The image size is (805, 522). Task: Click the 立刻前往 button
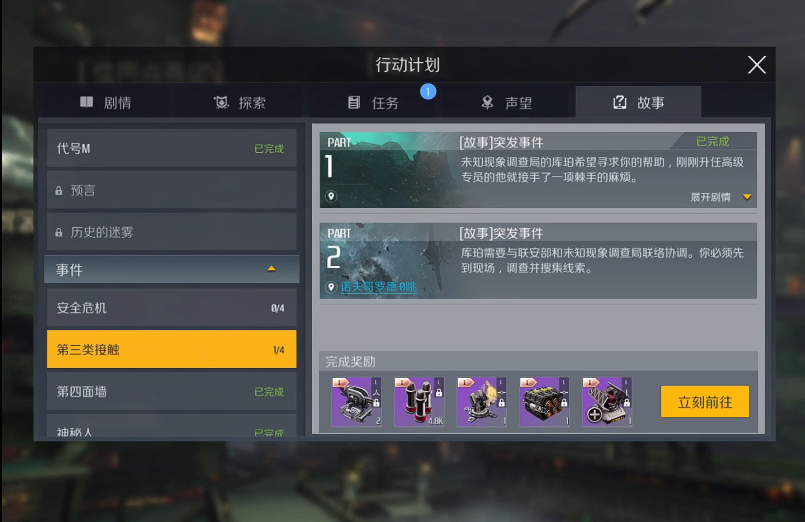coord(704,402)
